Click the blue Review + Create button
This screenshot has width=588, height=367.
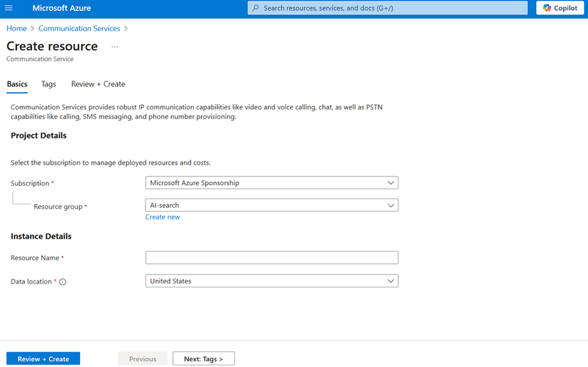(x=43, y=359)
